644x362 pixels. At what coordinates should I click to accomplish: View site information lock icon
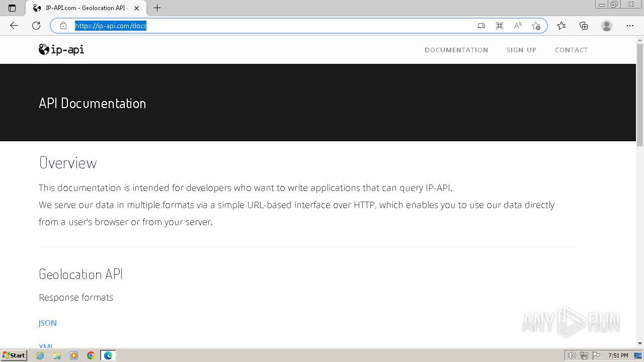[x=63, y=26]
